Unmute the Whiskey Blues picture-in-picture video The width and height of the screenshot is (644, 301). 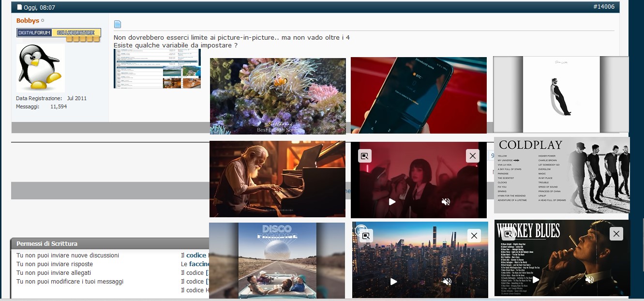click(x=589, y=279)
